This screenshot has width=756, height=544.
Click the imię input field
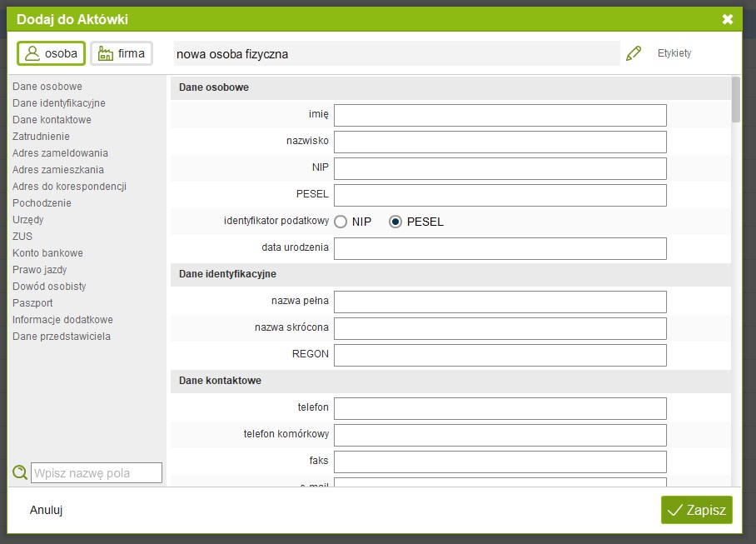[x=500, y=115]
